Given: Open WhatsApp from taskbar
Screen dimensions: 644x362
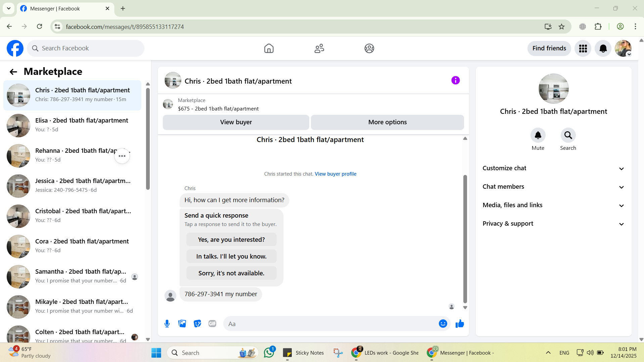Looking at the screenshot, I should [269, 353].
